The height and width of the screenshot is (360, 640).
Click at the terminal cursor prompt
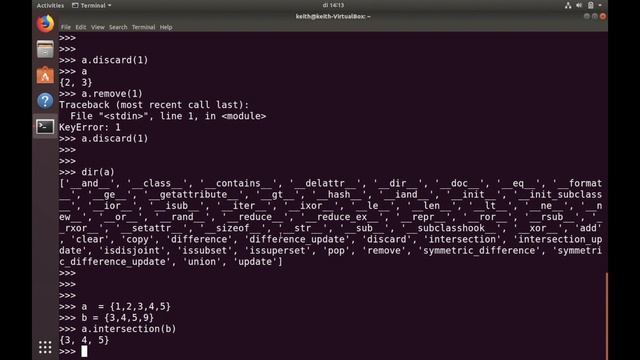coord(84,351)
